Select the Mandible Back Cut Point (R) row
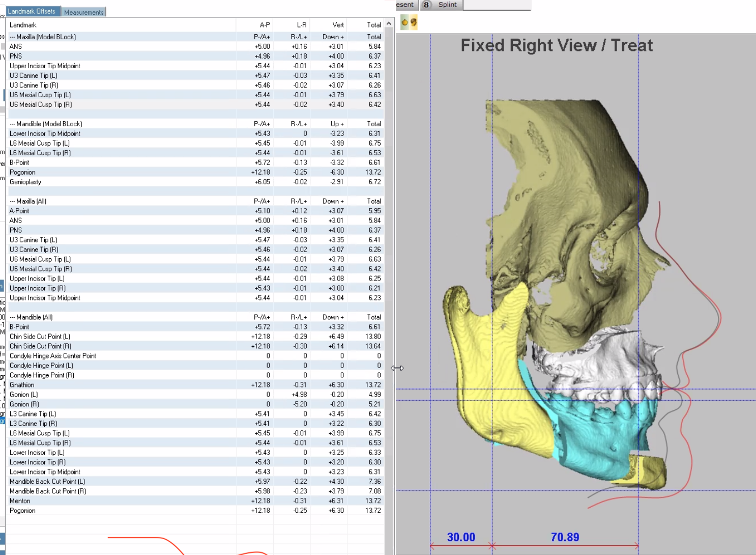The height and width of the screenshot is (555, 756). (x=195, y=491)
